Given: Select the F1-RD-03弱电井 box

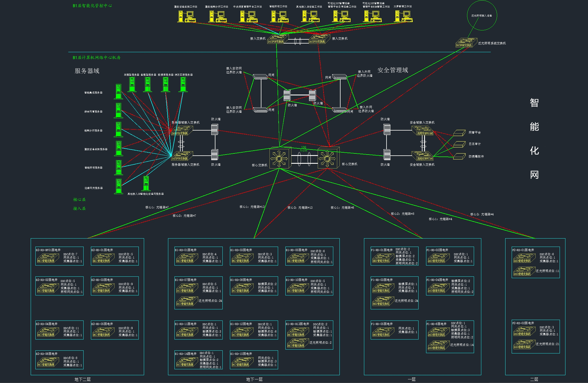Looking at the screenshot, I should [x=394, y=293].
